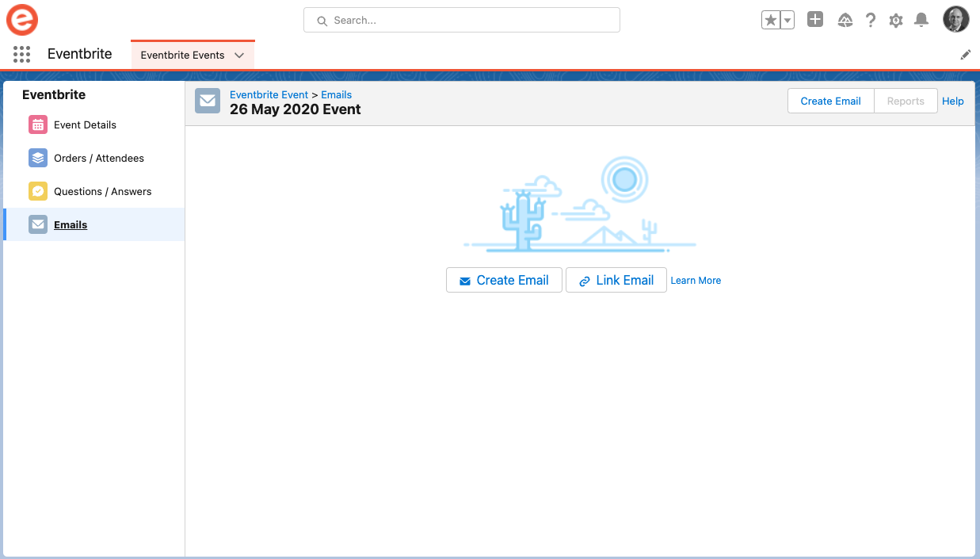Click the 26 May 2020 Event title

296,109
